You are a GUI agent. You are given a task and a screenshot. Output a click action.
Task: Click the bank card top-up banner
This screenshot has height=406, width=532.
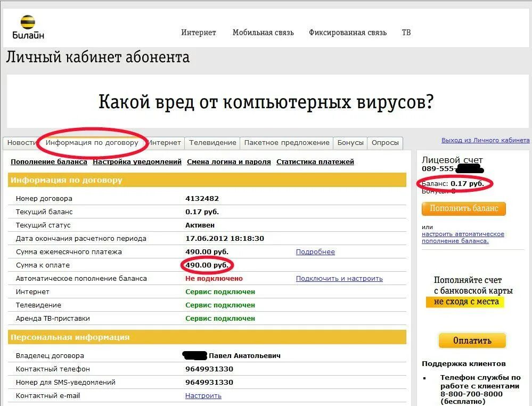point(470,291)
